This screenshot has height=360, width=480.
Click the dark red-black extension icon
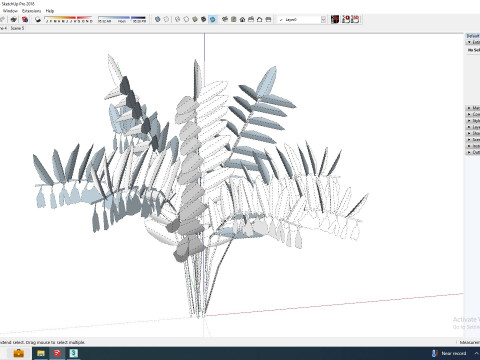pos(335,19)
